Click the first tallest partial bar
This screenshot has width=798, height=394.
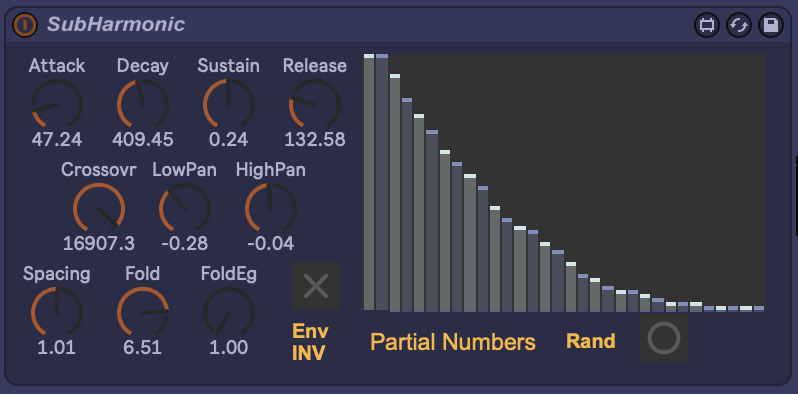(x=369, y=182)
